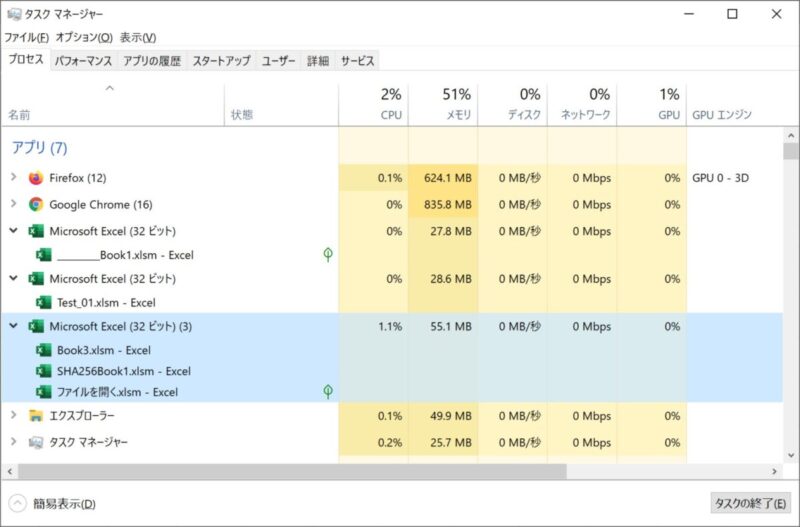Click the Excel icon beside ________Book1.xlsm
Image resolution: width=800 pixels, height=527 pixels.
44,255
